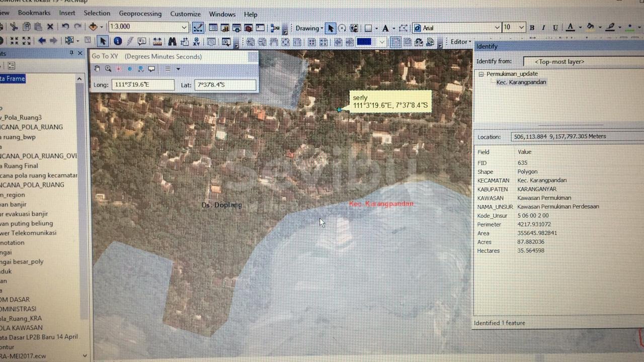Click the Find binoculars icon

[172, 42]
